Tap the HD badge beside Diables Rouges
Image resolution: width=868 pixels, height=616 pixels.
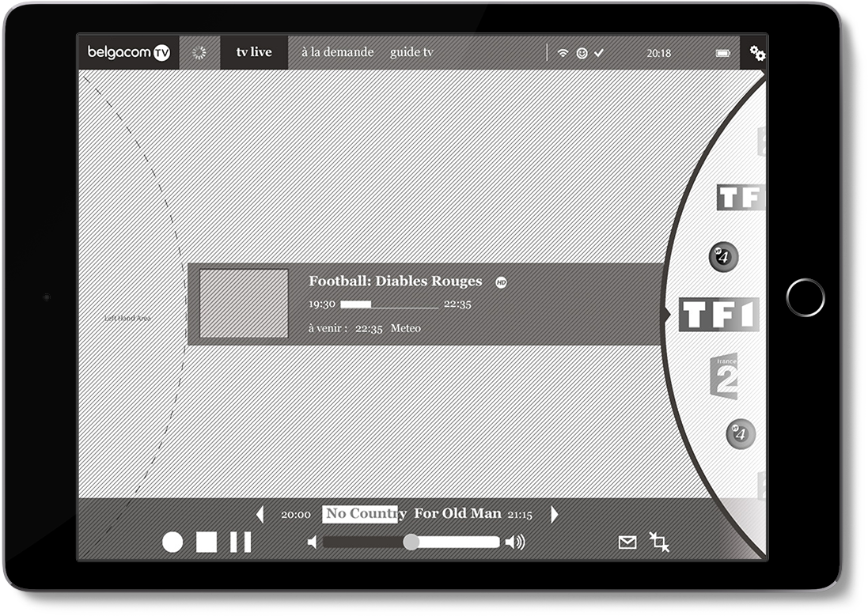tap(501, 282)
